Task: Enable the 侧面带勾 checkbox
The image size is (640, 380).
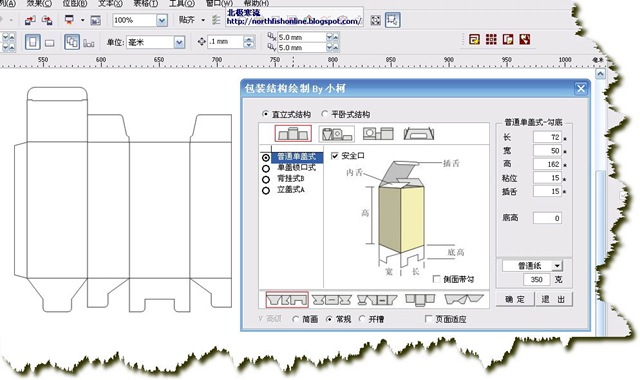Action: tap(436, 279)
